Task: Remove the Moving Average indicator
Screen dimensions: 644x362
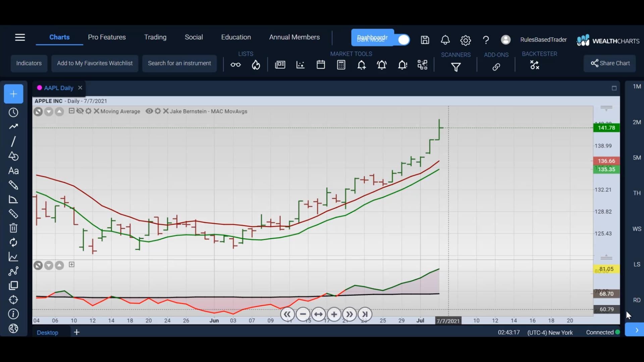Action: coord(96,111)
